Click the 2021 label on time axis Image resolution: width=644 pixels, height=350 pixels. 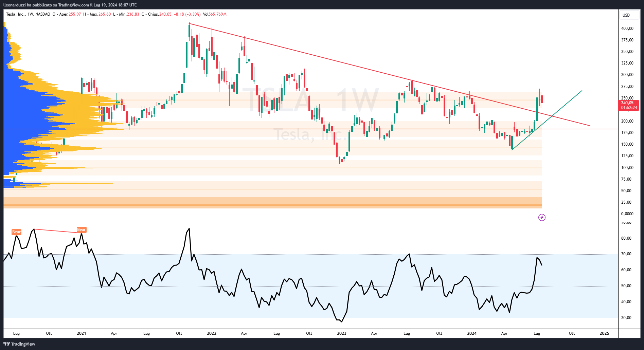tap(82, 333)
